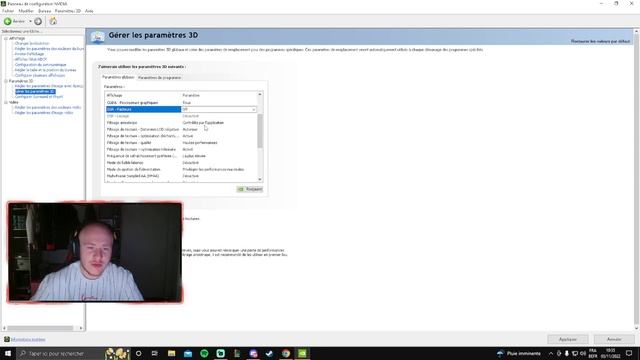Select Fréquence de rafraîchissement préférée row

click(181, 156)
